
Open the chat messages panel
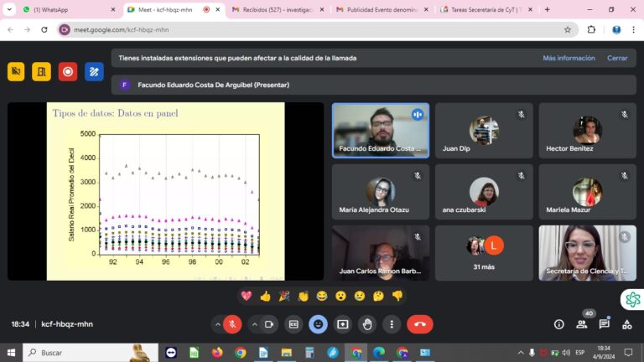604,324
